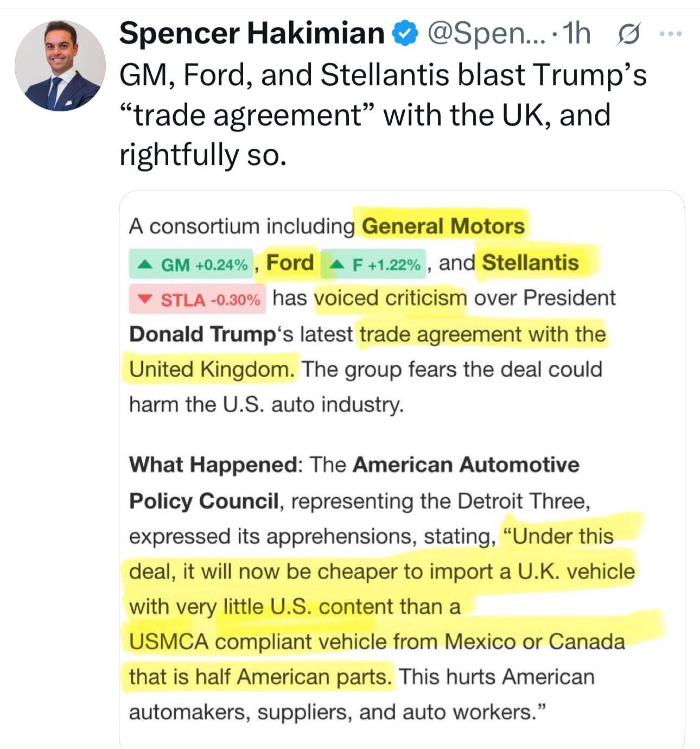The height and width of the screenshot is (749, 700).
Task: Click the GM +0.24% ticker badge
Action: point(192,264)
